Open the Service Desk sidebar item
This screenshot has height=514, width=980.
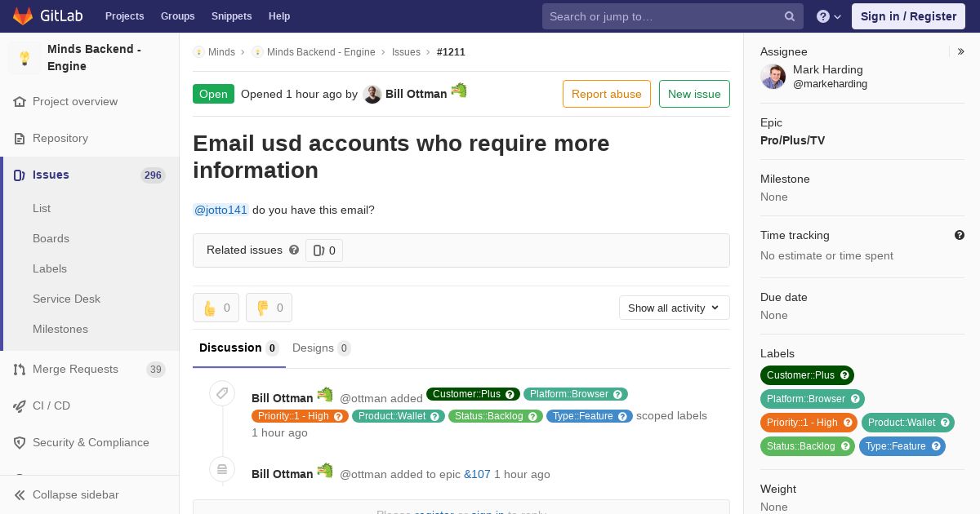(x=66, y=299)
